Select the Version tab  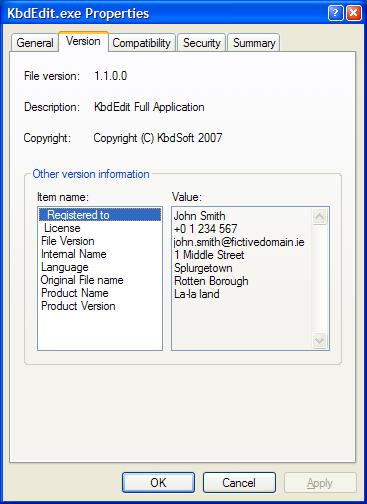[83, 41]
